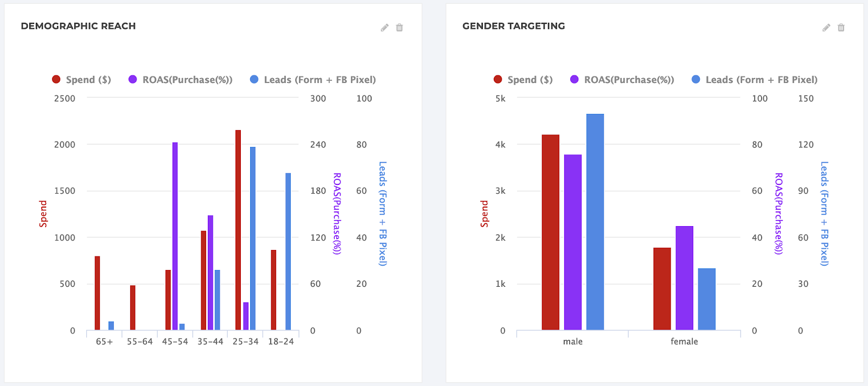Click the trash delete icon on Demographic Reach
Screen dimensions: 868x386
[399, 27]
